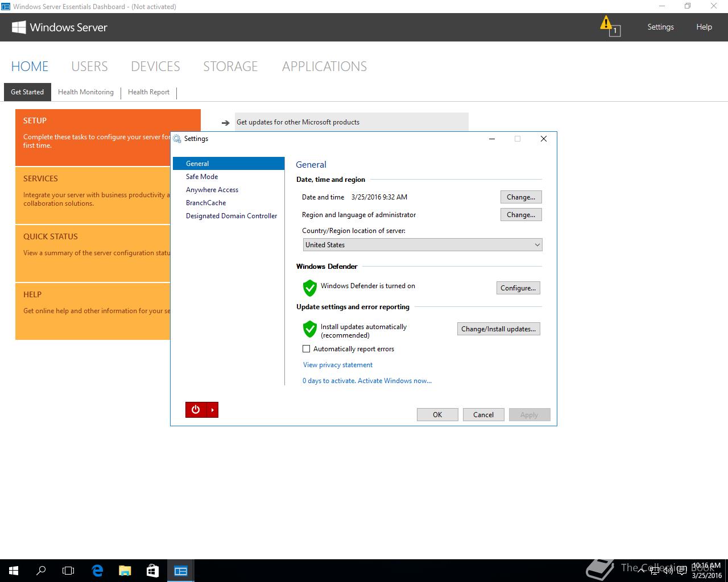Image resolution: width=728 pixels, height=582 pixels.
Task: Select Safe Mode in Settings sidebar
Action: coord(229,177)
